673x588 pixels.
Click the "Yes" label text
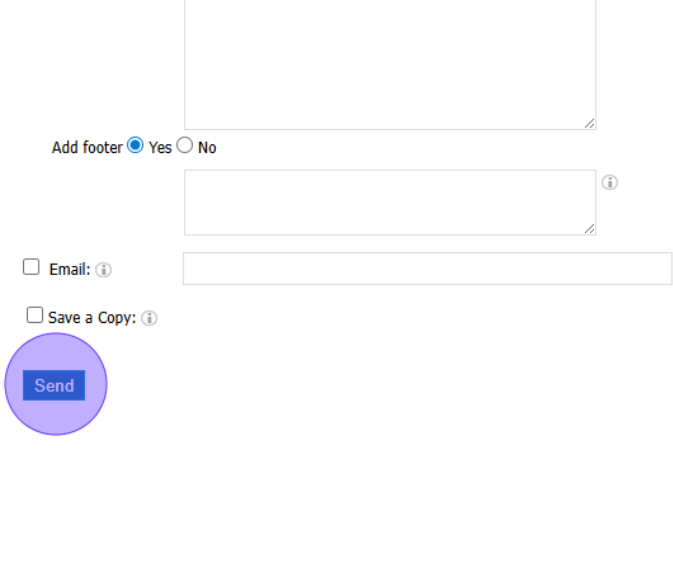pyautogui.click(x=160, y=148)
